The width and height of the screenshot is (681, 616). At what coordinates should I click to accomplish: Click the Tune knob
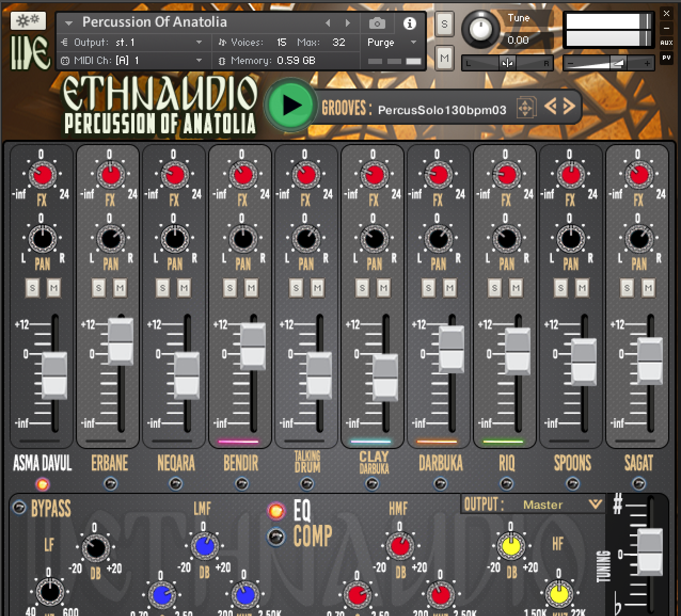[x=481, y=28]
